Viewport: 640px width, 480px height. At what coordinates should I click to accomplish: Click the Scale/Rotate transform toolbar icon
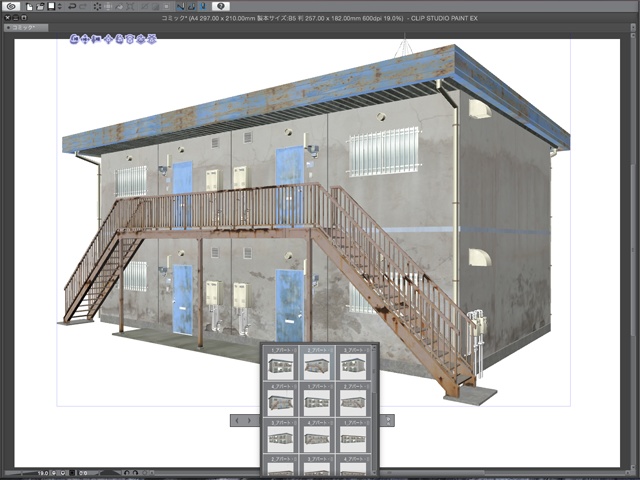(130, 7)
